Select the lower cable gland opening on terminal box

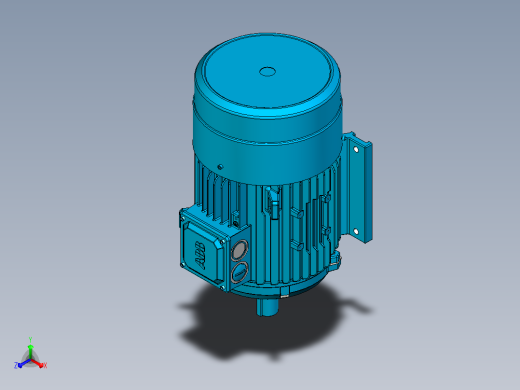coord(239,272)
